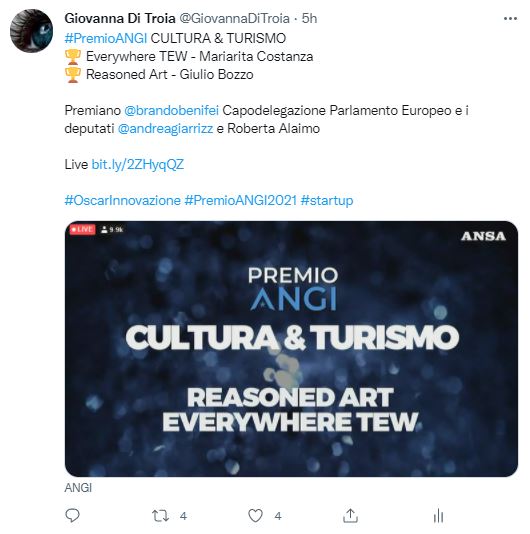
Task: Retweet this post
Action: (x=160, y=516)
